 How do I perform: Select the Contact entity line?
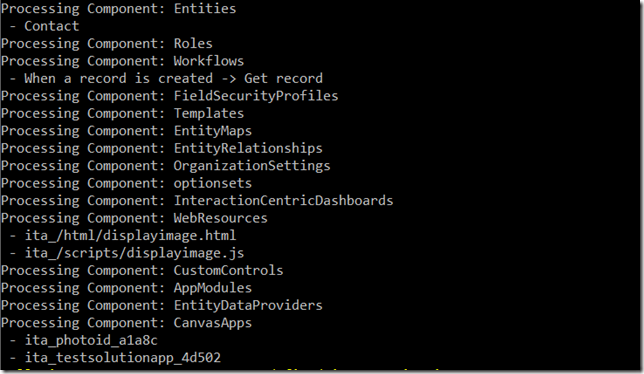point(44,26)
